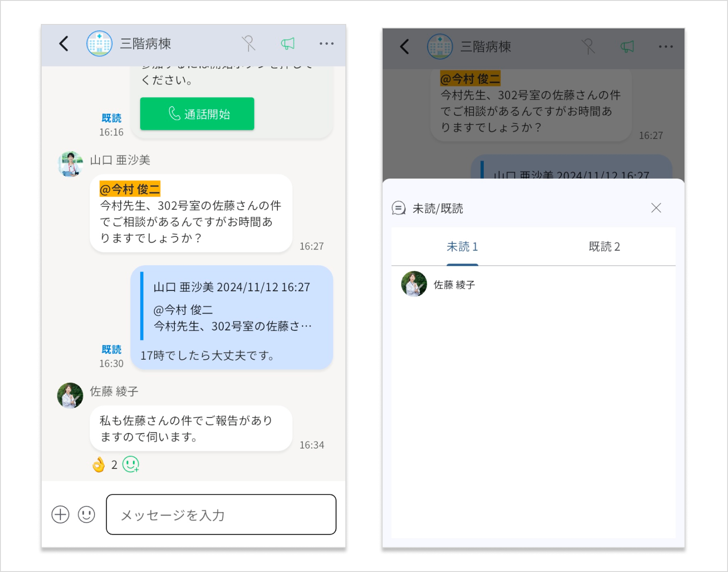Click the OK hand reaction
Image resolution: width=728 pixels, height=572 pixels.
98,465
